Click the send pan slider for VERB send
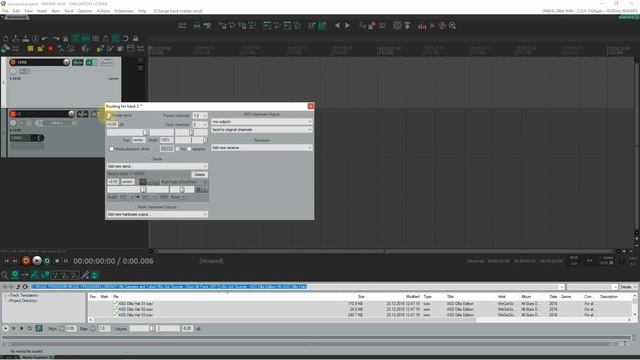Image resolution: width=640 pixels, height=360 pixels. pos(182,189)
